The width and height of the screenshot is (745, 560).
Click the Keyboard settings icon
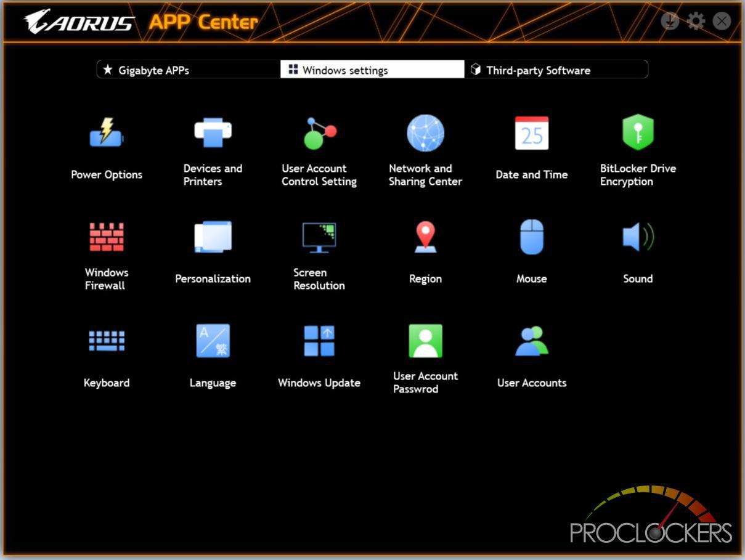(x=107, y=341)
